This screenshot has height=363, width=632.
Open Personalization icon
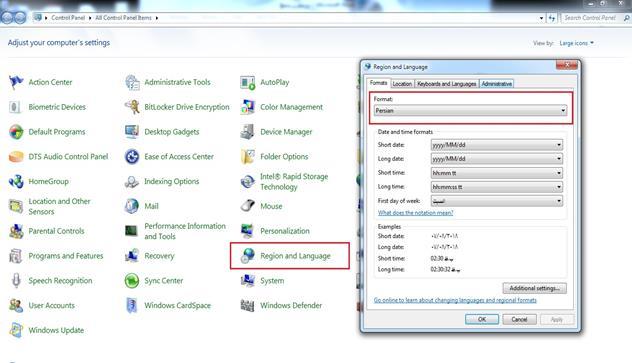[x=248, y=231]
